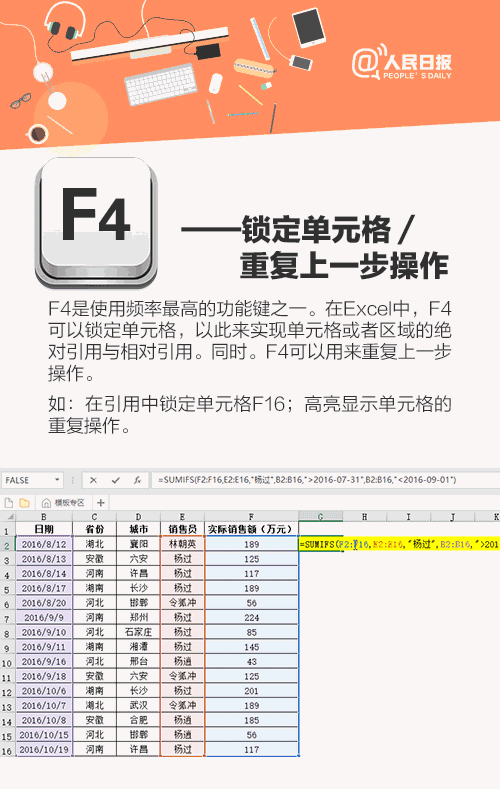Click the 实际销售额（万元）header cell
The image size is (500, 789).
point(252,529)
